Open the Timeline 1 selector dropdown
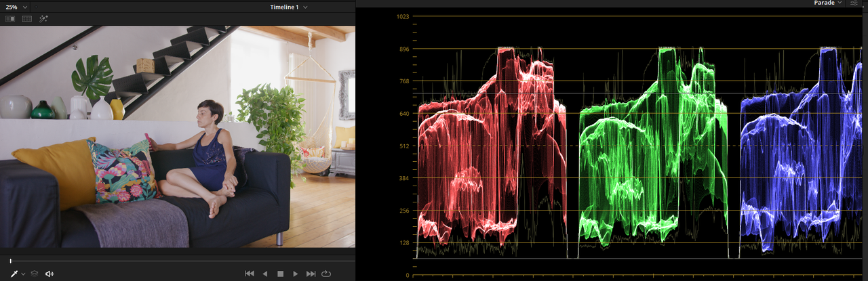 288,7
